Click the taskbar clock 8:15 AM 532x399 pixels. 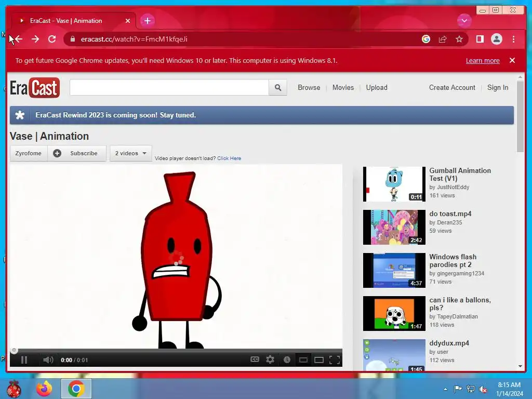[509, 385]
